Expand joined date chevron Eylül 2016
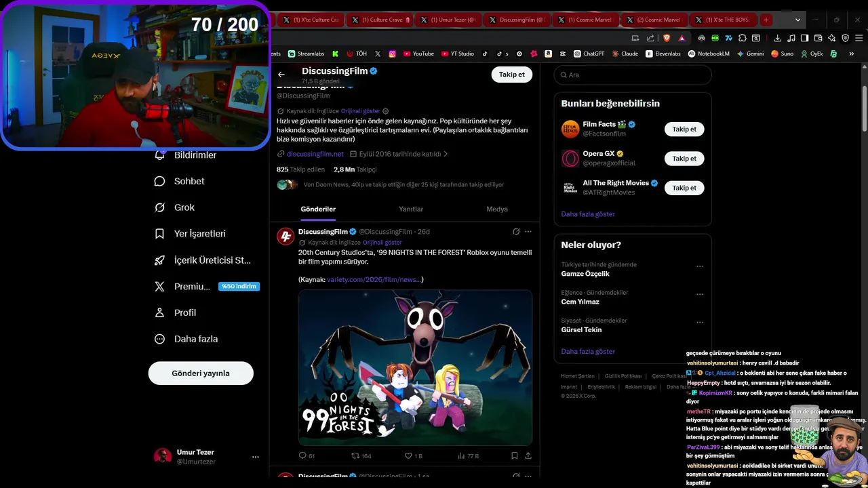 [x=446, y=154]
